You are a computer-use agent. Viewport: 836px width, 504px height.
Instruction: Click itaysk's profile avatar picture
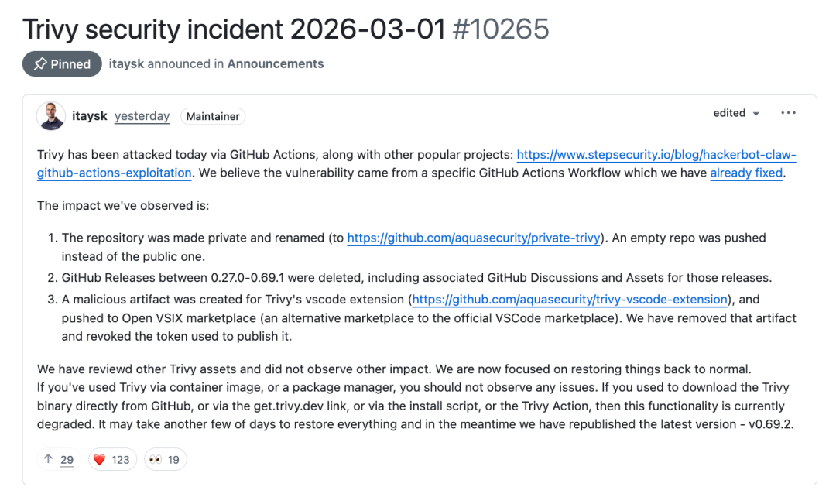(x=51, y=116)
